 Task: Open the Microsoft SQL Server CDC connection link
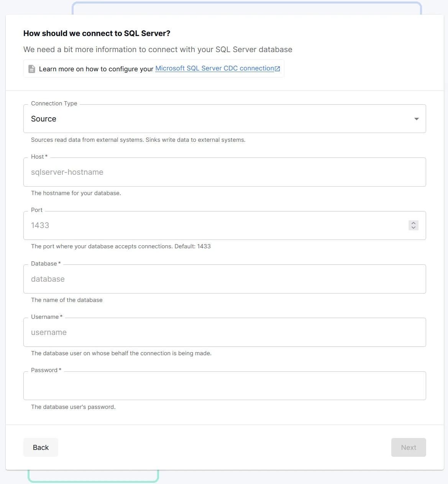pos(215,68)
